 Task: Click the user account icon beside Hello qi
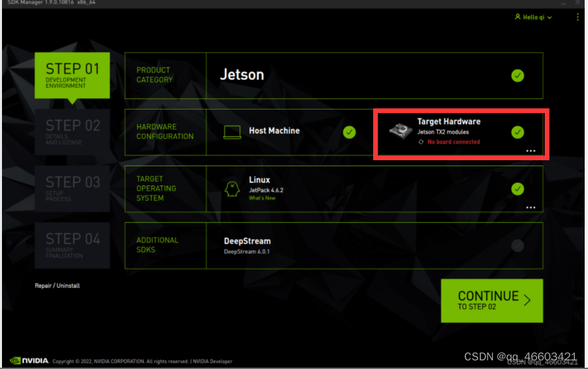tap(517, 17)
